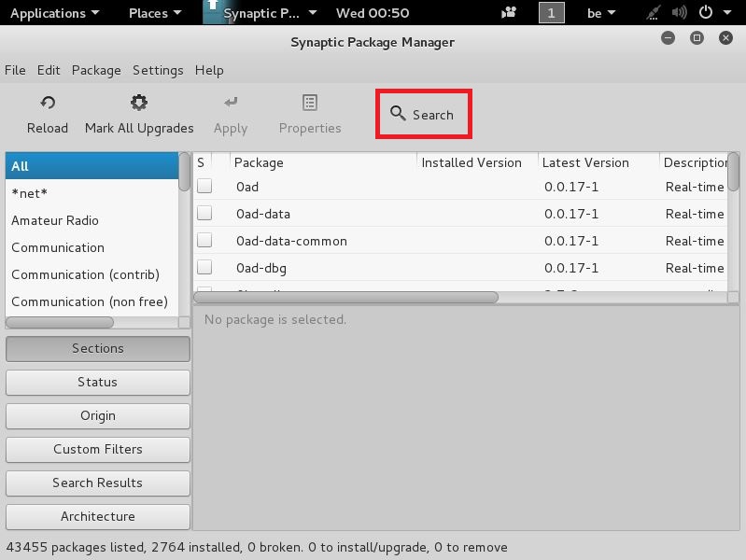Select the 'Communication' section
746x560 pixels.
pos(91,247)
